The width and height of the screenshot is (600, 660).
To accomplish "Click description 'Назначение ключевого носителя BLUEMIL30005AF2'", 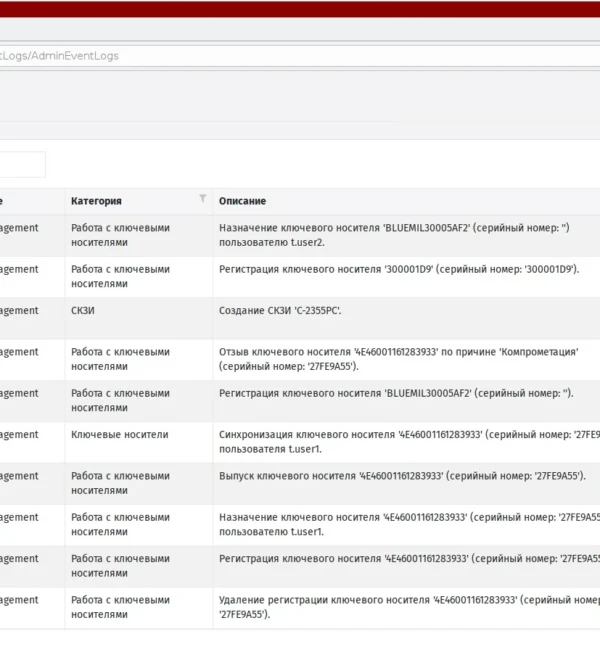I will pos(394,235).
